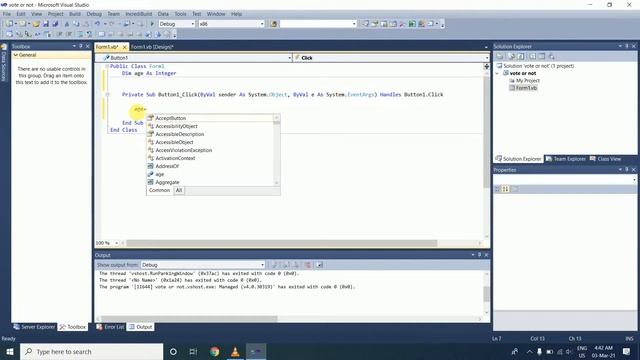Switch to Form1.vb [Design] tab
640x360 pixels.
coord(152,47)
